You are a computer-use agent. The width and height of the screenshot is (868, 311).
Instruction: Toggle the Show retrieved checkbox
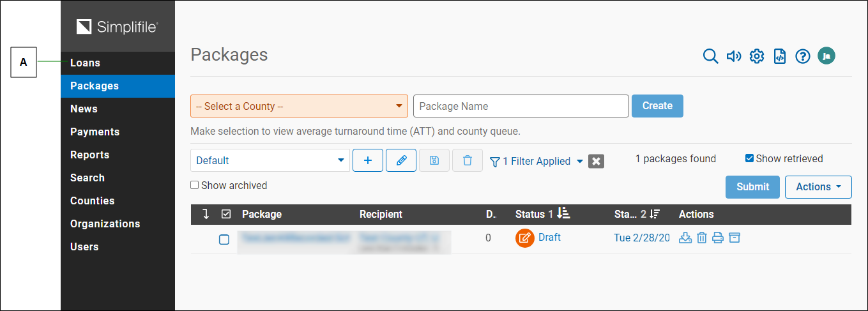(x=750, y=158)
